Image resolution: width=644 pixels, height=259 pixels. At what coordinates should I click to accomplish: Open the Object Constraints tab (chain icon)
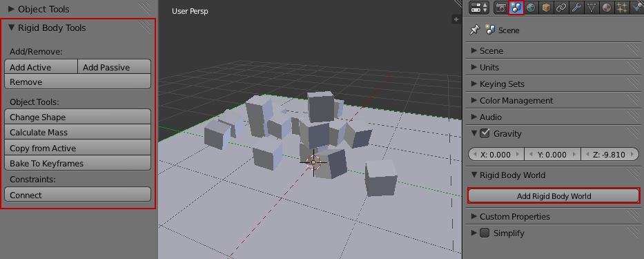click(x=560, y=8)
